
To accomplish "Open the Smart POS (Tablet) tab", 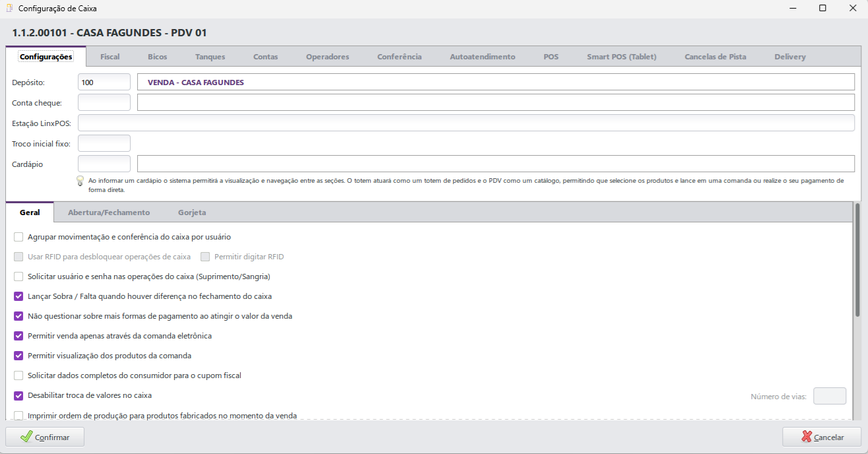I will [622, 57].
